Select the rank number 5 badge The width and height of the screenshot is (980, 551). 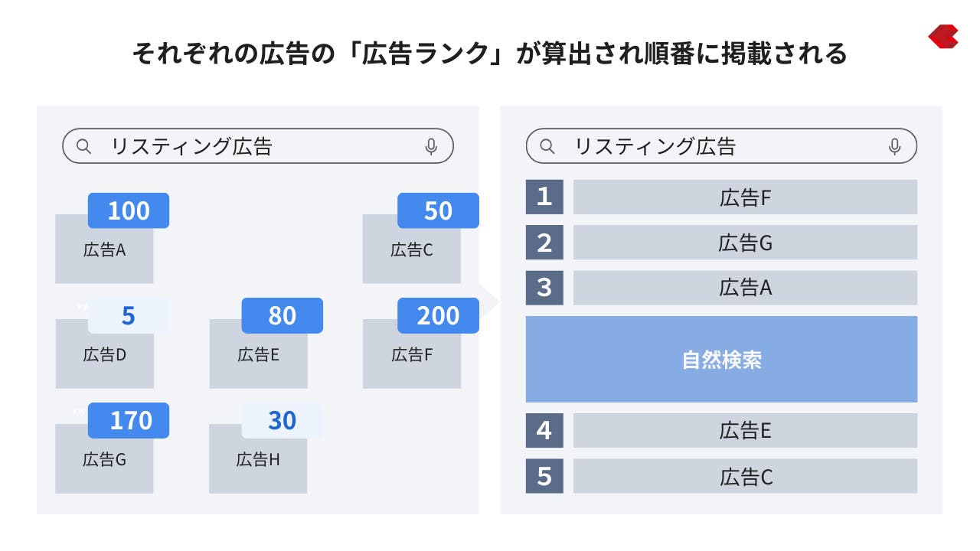pos(544,476)
